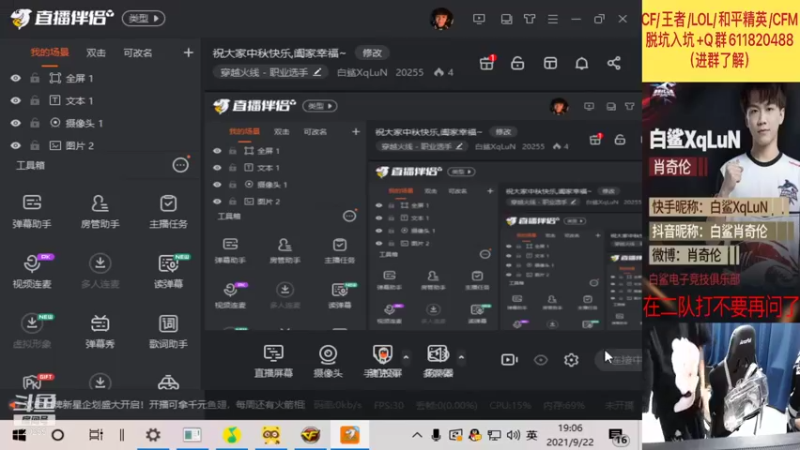Screen dimensions: 800x450
Task: Expand arrow next to screen-cast shield icon
Action: [x=406, y=357]
